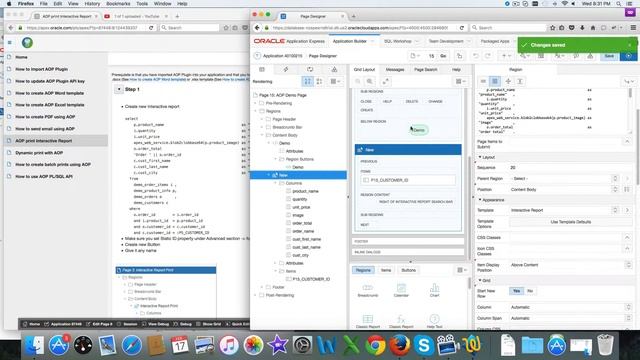Open the Application Builder menu
Image resolution: width=640 pixels, height=360 pixels.
point(352,41)
